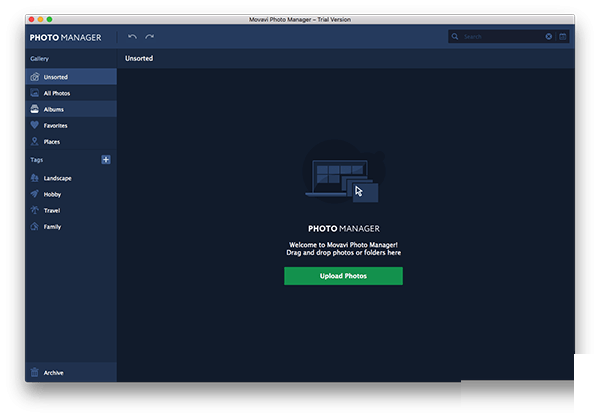Click the Travel tag palm icon
600x418 pixels.
35,210
